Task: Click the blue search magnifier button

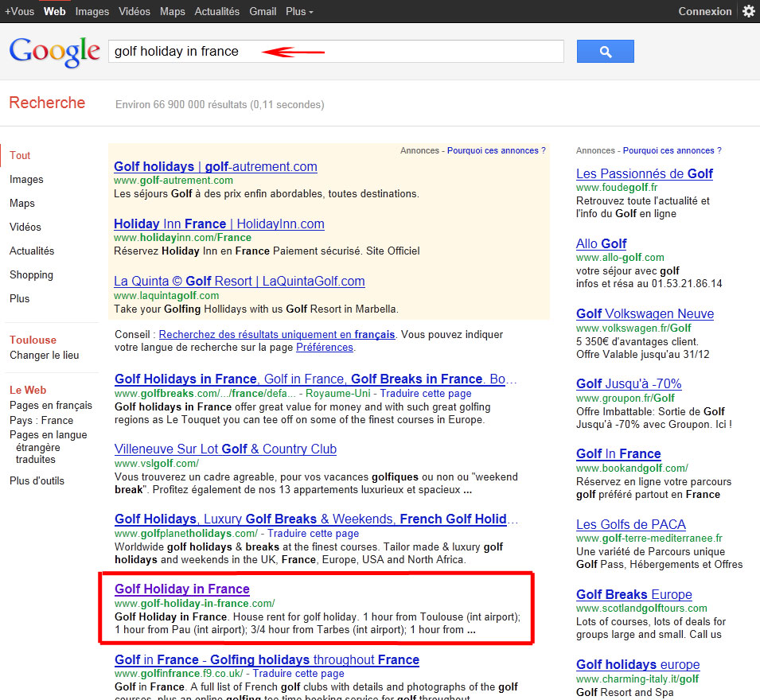Action: point(605,52)
